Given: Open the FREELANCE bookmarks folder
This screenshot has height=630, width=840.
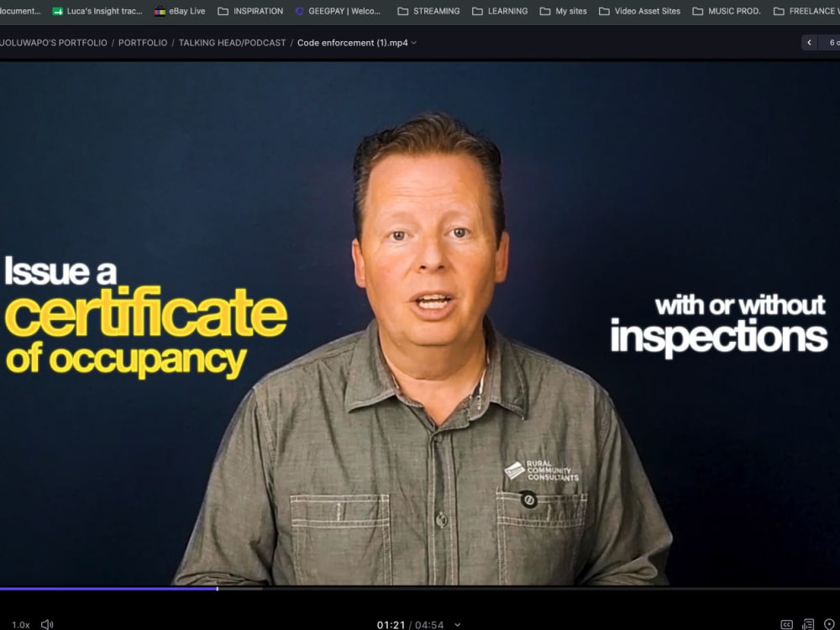Looking at the screenshot, I should pyautogui.click(x=806, y=11).
